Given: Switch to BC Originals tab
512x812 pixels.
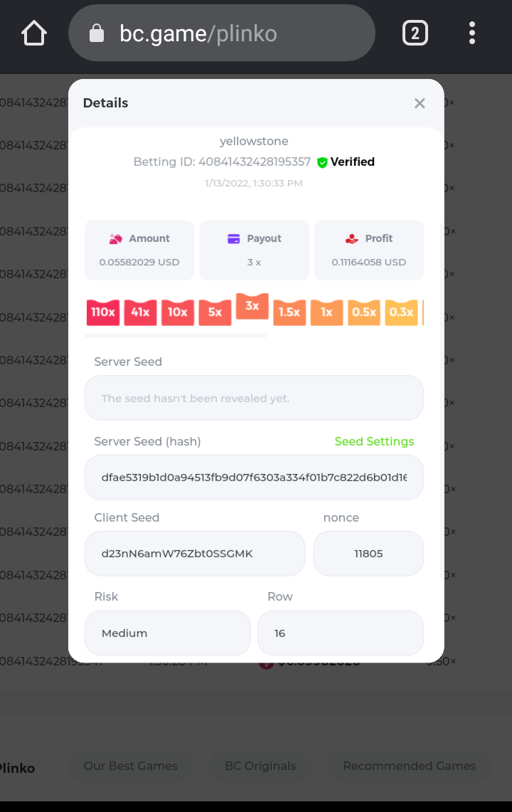Looking at the screenshot, I should point(260,766).
